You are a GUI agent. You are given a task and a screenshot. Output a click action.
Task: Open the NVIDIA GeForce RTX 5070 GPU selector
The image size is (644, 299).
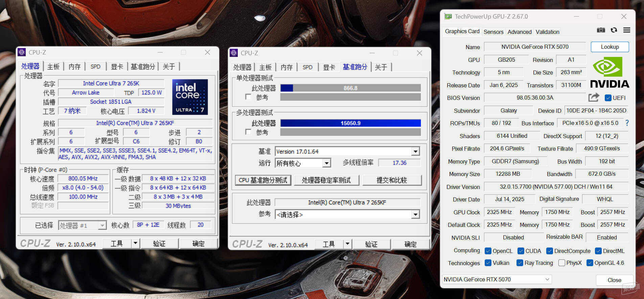click(497, 279)
